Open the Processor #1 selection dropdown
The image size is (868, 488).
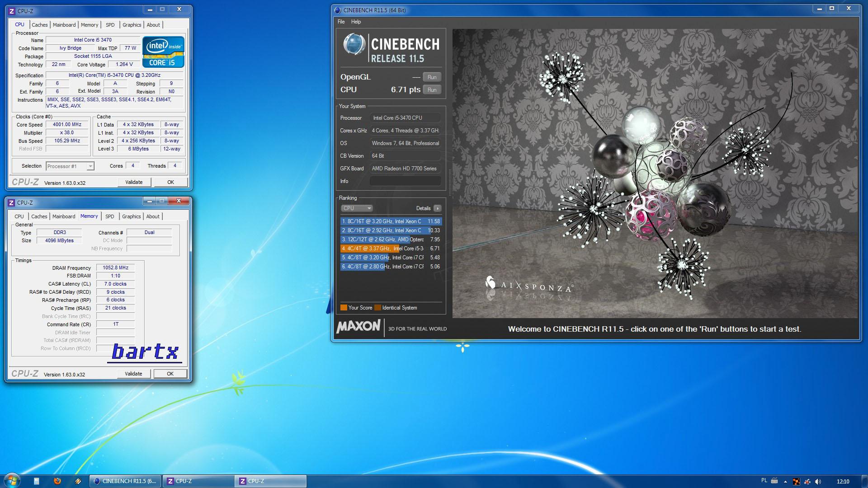point(70,166)
